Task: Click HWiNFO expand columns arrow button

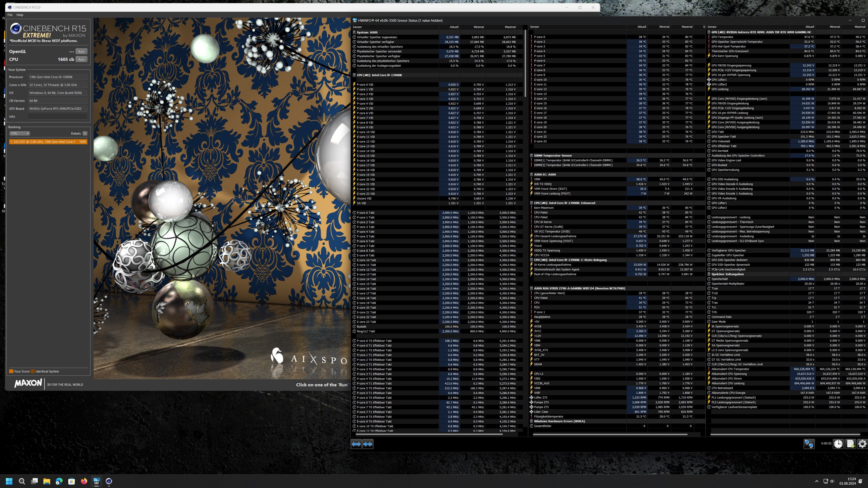Action: pyautogui.click(x=356, y=444)
